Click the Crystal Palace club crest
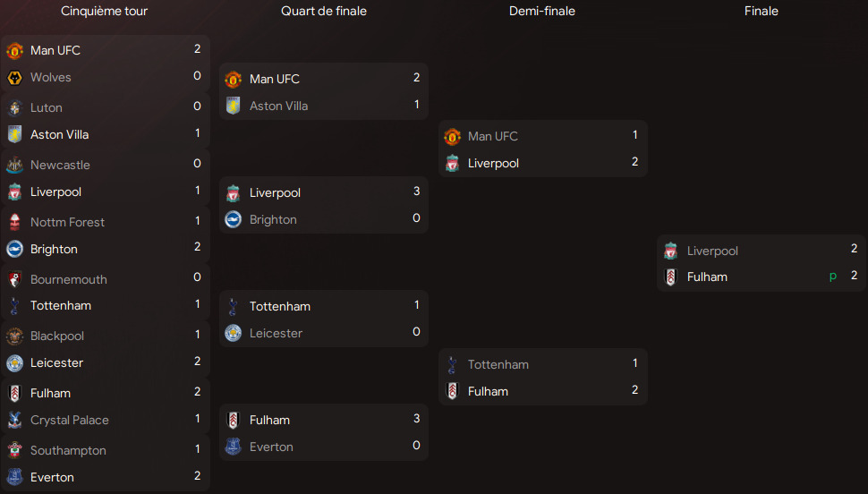 point(14,420)
